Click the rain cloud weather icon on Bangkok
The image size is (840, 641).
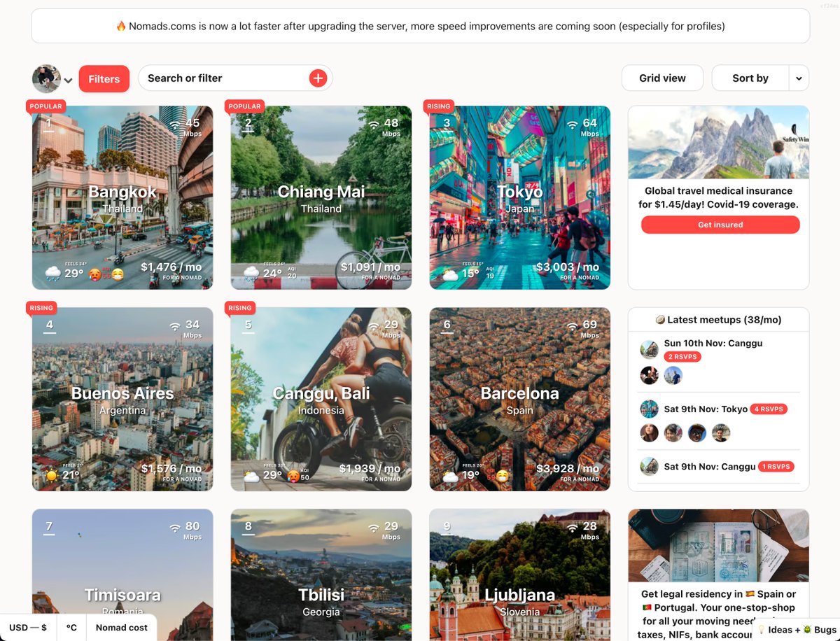click(x=53, y=274)
